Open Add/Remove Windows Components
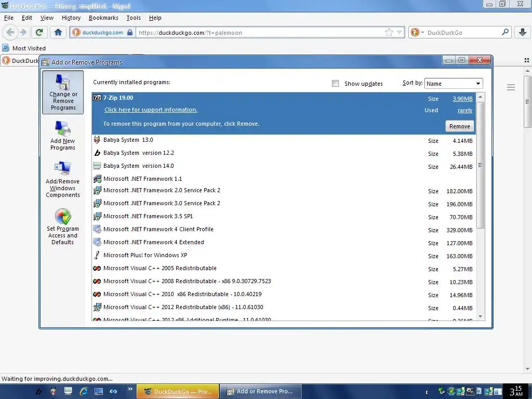This screenshot has width=532, height=399. pos(63,179)
